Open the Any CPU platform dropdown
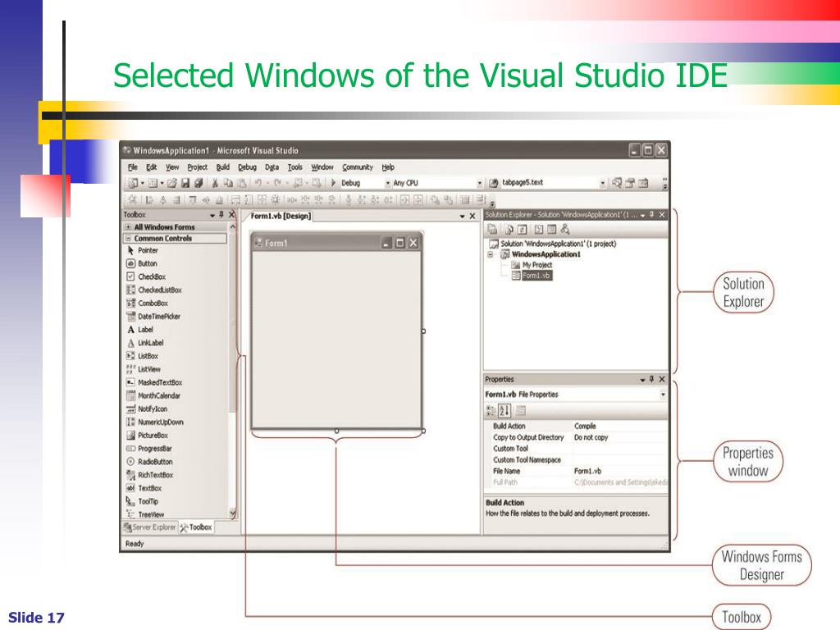Screen dimensions: 840x630 point(479,183)
